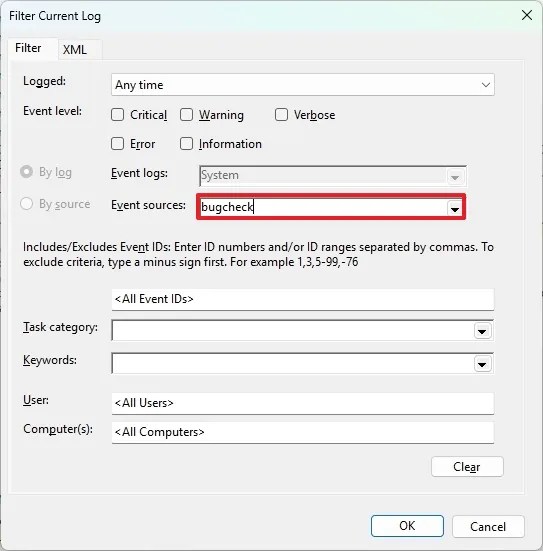Select the By log radio button

(x=27, y=172)
